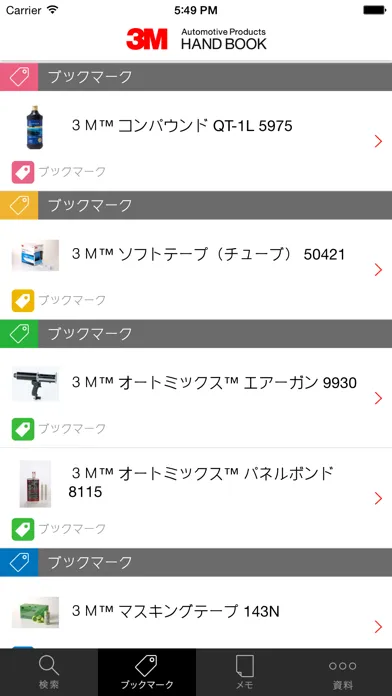Open the 資料 tab with three circles
The width and height of the screenshot is (392, 696).
(343, 672)
